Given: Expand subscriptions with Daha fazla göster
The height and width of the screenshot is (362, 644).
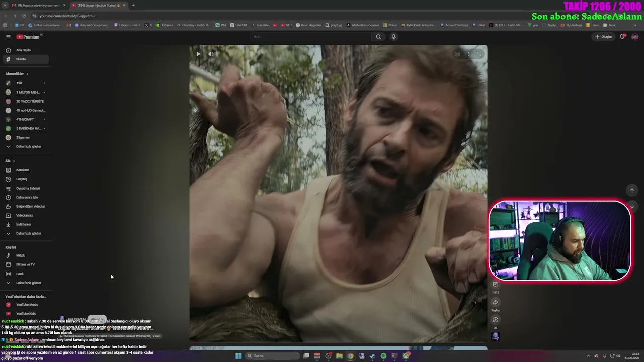Looking at the screenshot, I should (25, 146).
